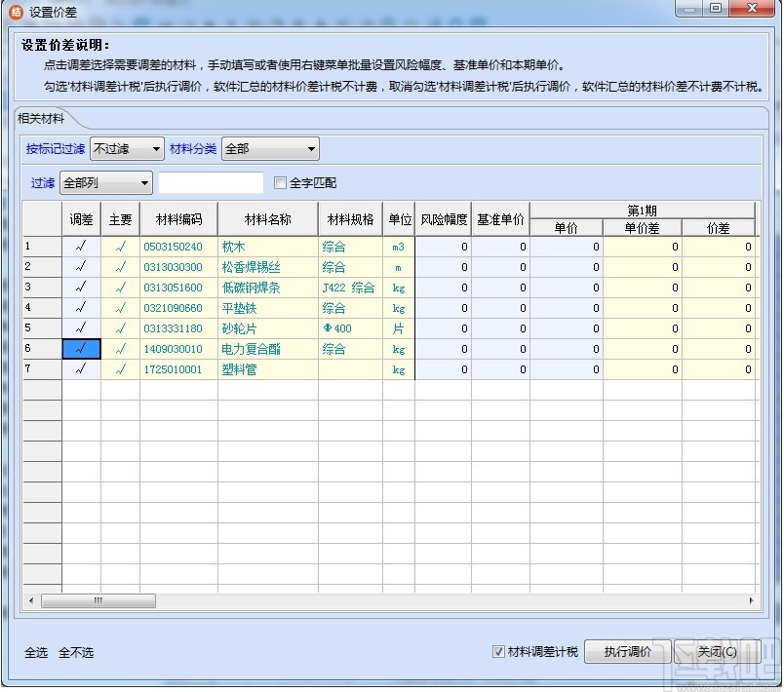Click the scrollbar right arrow
This screenshot has width=784, height=692.
[751, 600]
